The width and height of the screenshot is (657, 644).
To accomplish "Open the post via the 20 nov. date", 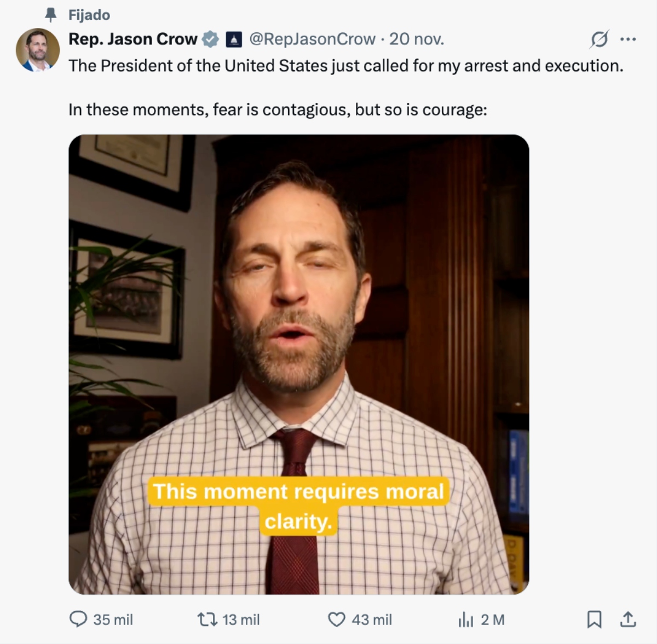I will pyautogui.click(x=417, y=39).
